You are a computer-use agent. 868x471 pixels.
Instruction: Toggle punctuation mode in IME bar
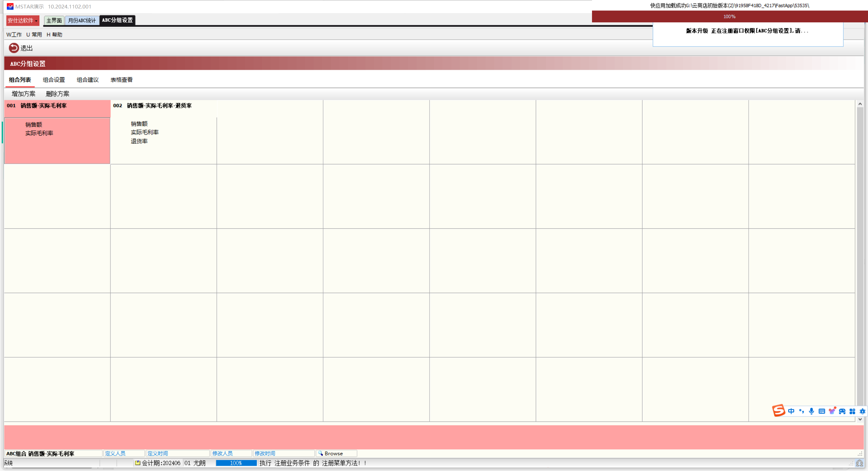click(801, 411)
